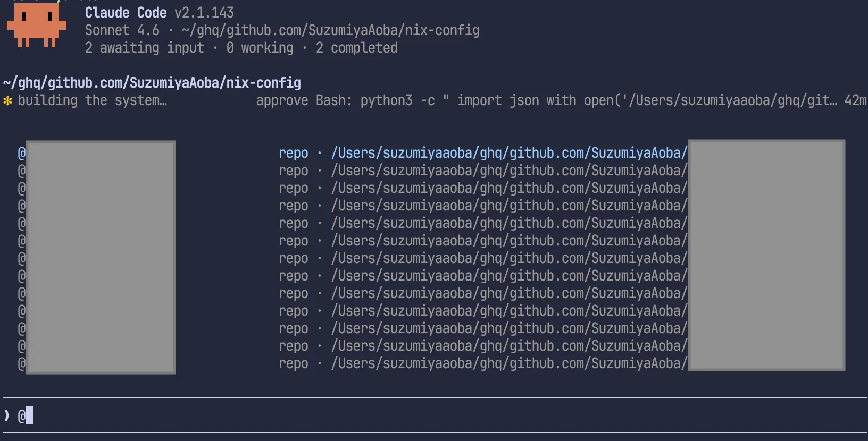Click the "2 completed" status count
Viewport: 868px width, 441px height.
[x=357, y=48]
